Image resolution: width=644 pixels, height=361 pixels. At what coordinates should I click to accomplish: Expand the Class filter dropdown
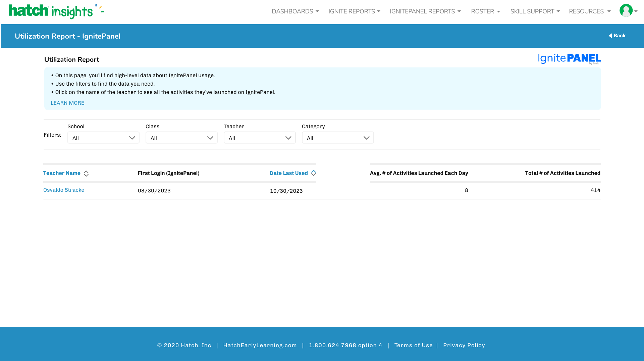click(181, 138)
